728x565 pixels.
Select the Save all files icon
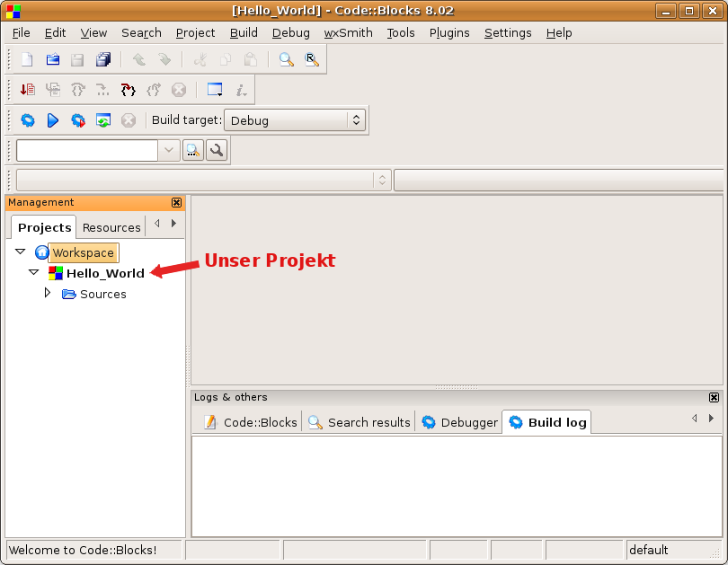[102, 59]
